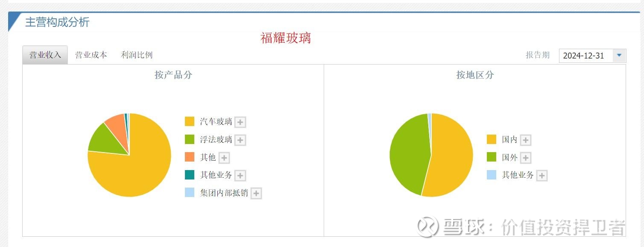This screenshot has height=247, width=644.
Task: Click the 集团内部抵销 legend label
Action: click(224, 193)
